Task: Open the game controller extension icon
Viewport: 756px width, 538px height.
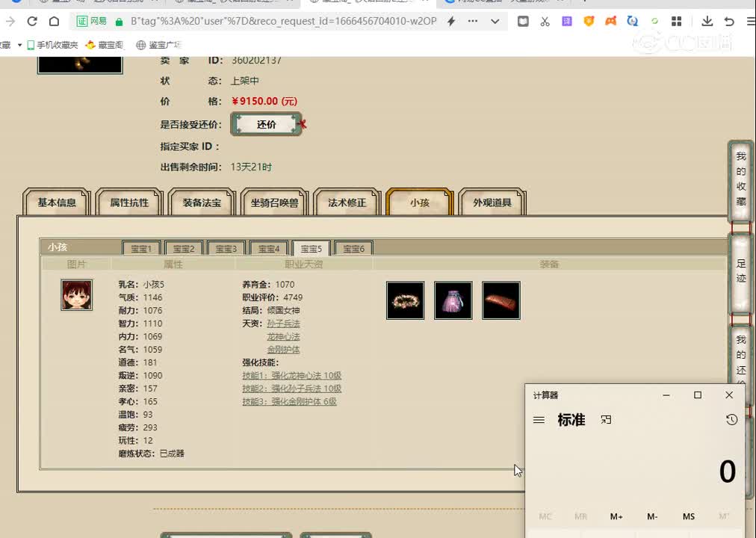Action: (611, 21)
